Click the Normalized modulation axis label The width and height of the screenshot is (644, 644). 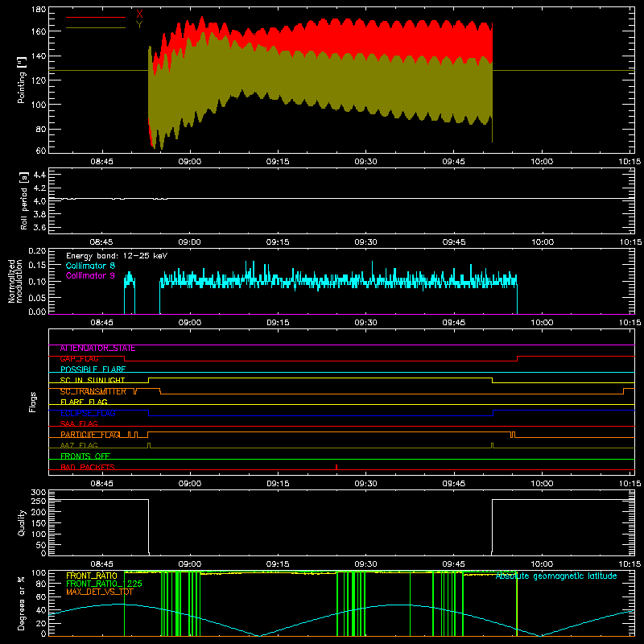[x=15, y=281]
